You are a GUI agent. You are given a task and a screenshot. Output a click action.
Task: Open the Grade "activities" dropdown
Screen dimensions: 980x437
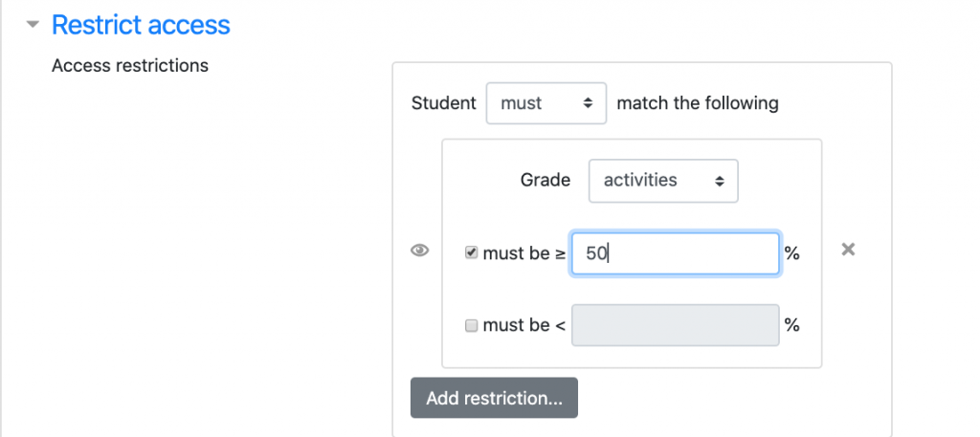click(662, 181)
